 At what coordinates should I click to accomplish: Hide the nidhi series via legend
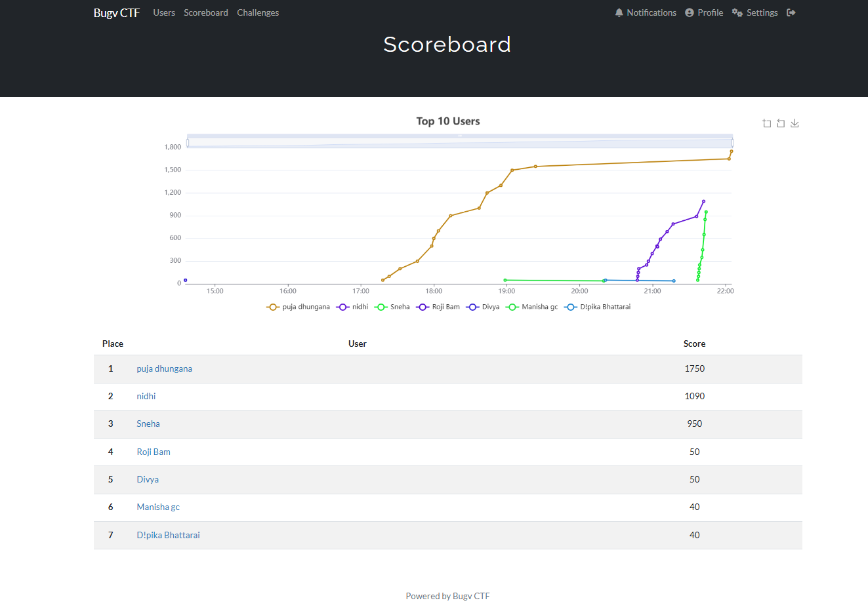point(352,307)
